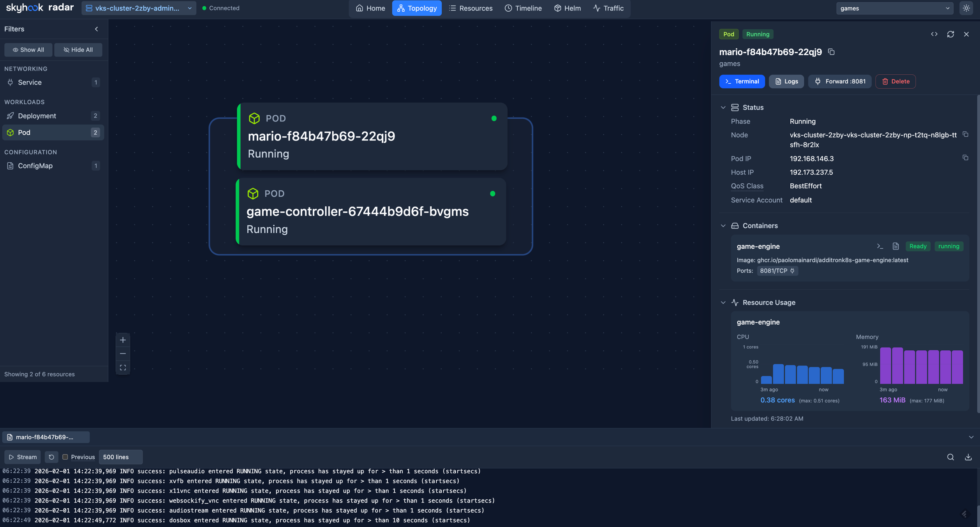Open terminal for game-engine container
980x527 pixels.
pos(880,246)
